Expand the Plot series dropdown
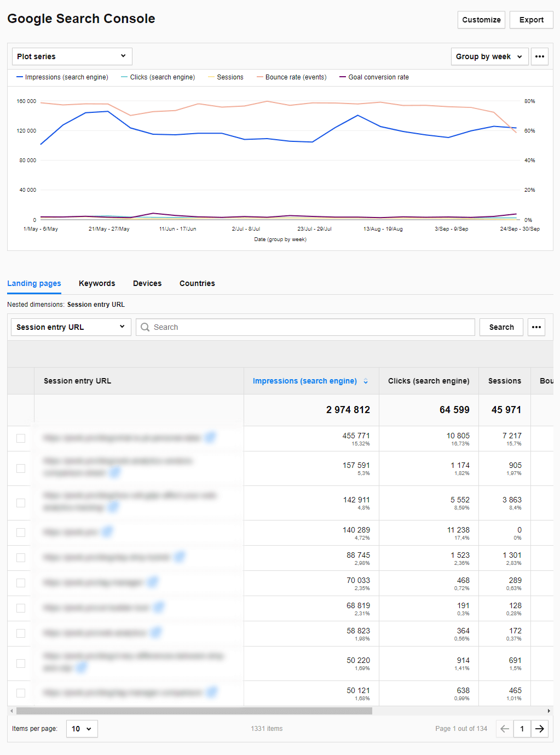Screen dimensions: 560x755 tap(72, 56)
